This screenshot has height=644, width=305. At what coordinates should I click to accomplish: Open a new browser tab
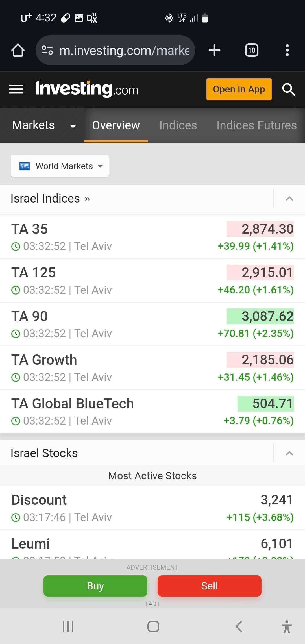click(x=214, y=50)
